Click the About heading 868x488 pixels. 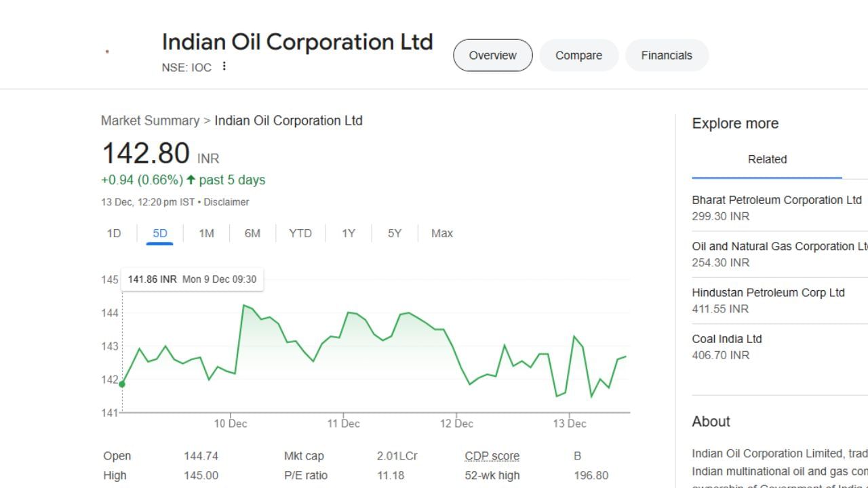tap(711, 422)
